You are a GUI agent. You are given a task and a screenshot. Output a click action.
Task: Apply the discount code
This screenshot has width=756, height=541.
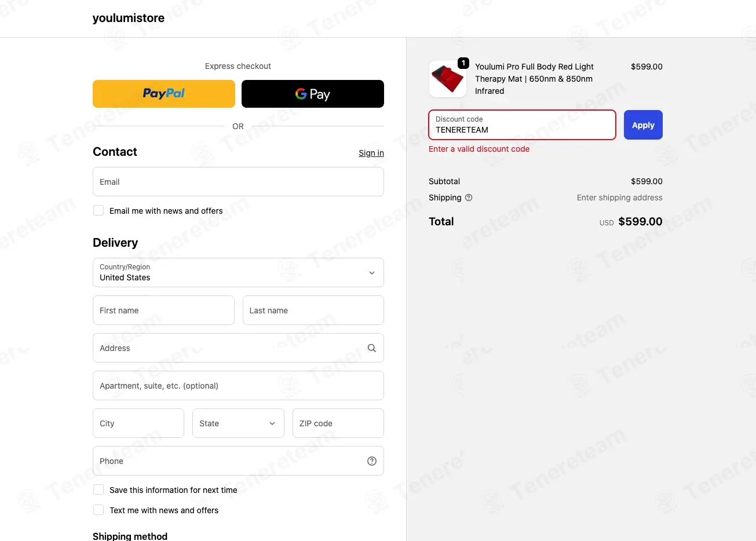coord(643,125)
